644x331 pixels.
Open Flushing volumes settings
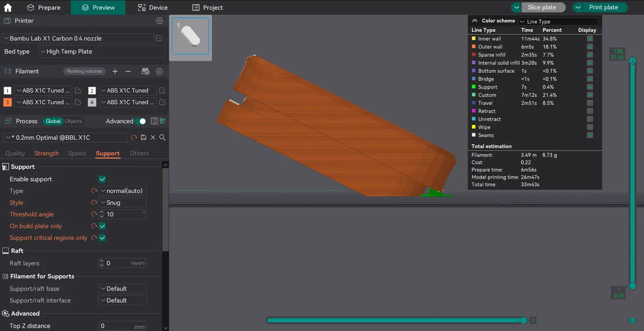click(85, 71)
